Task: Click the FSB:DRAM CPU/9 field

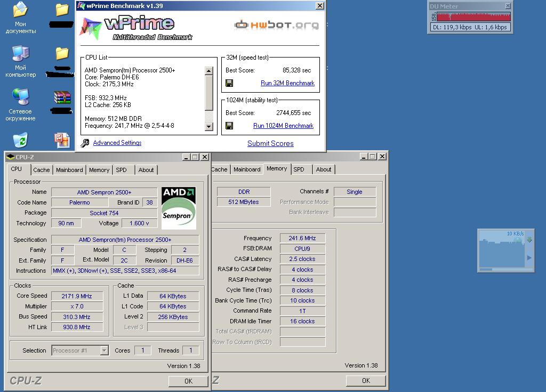Action: (x=302, y=249)
